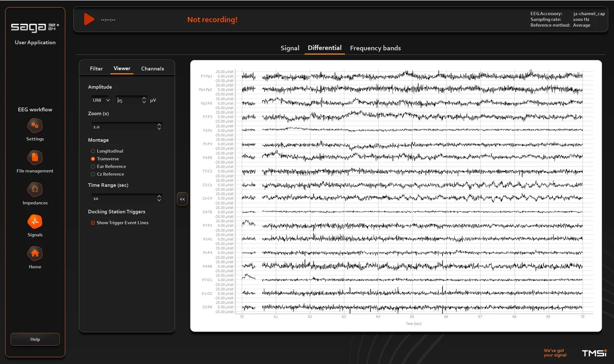
Task: Open the Impedances omega icon
Action: [x=35, y=189]
